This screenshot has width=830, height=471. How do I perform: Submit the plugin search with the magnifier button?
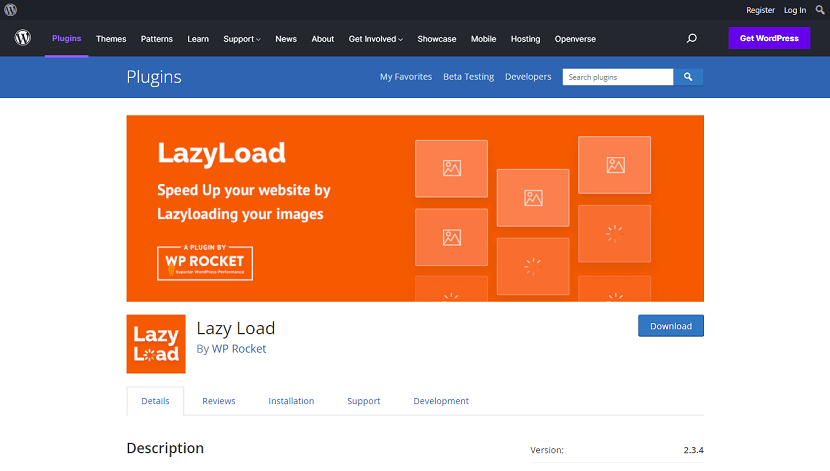click(x=688, y=77)
